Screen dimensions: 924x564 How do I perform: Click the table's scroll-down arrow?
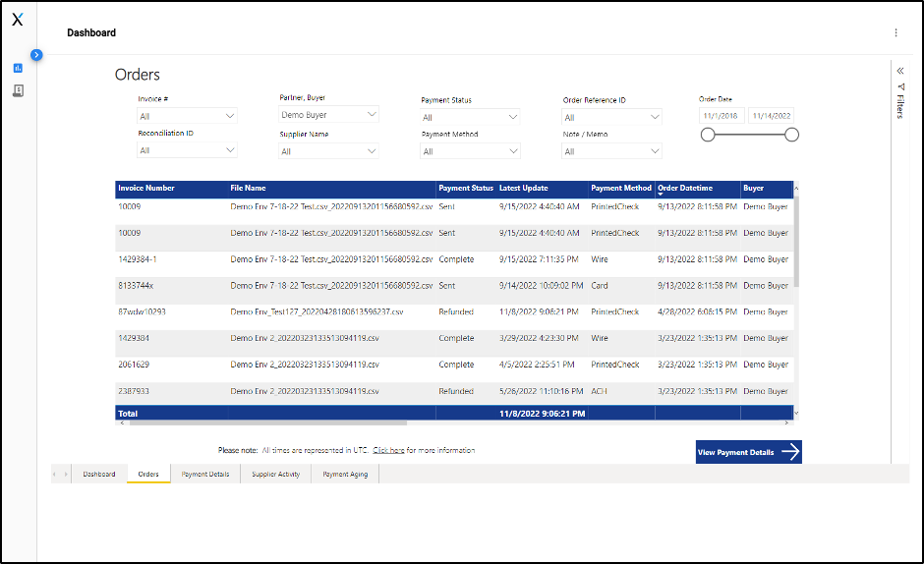(797, 413)
